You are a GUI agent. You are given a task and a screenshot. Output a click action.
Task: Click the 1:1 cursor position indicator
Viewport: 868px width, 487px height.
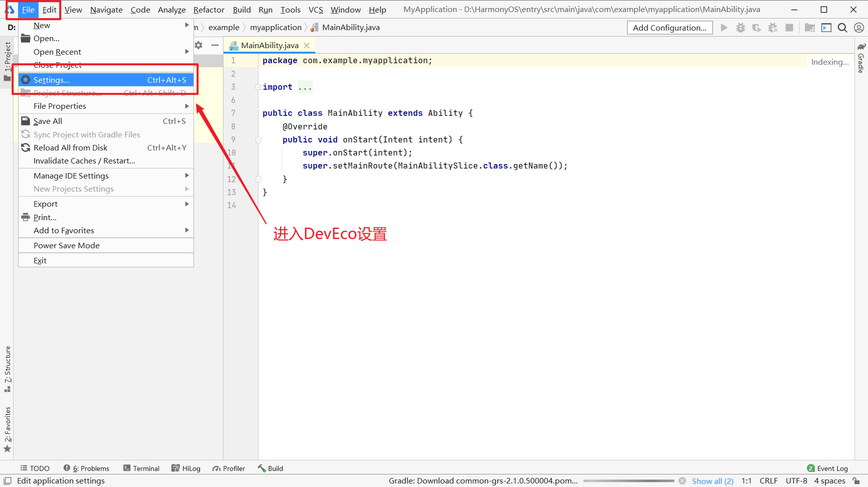pyautogui.click(x=746, y=480)
